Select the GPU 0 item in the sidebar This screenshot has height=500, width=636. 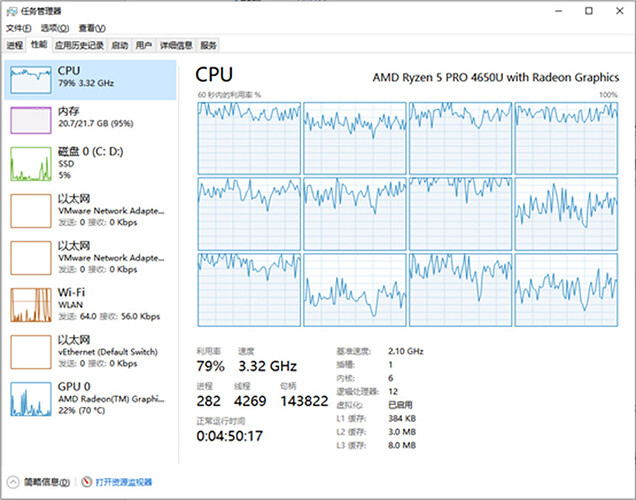tap(90, 399)
